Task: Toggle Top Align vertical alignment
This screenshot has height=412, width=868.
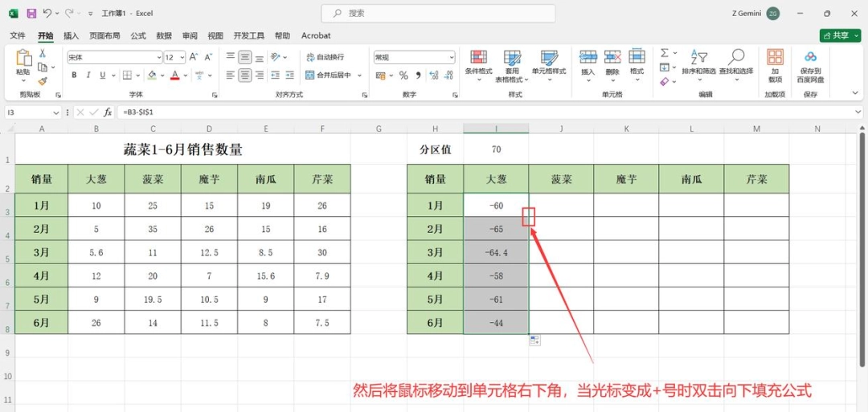Action: 231,57
